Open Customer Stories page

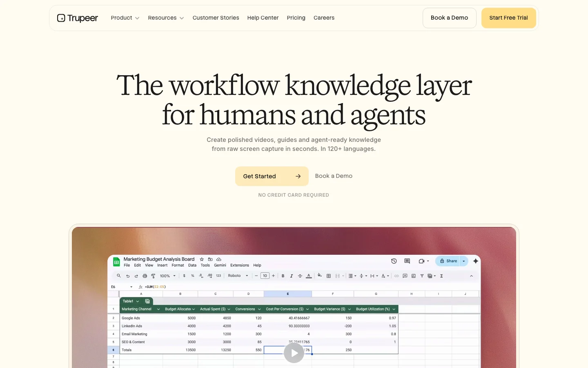point(216,18)
